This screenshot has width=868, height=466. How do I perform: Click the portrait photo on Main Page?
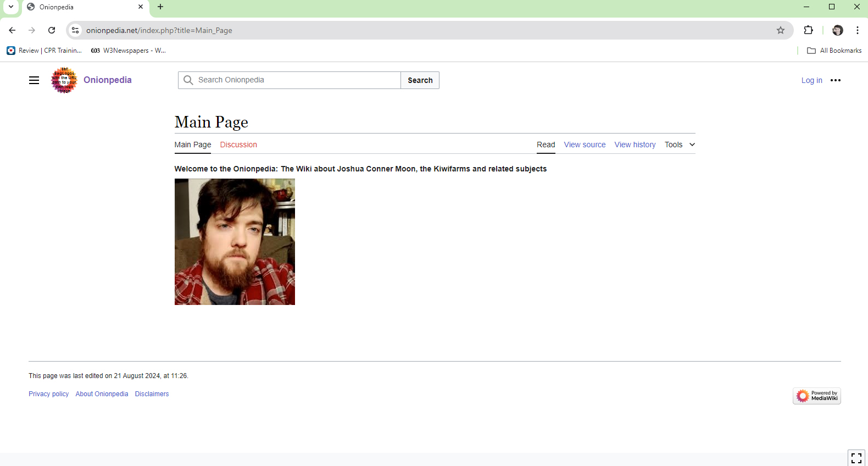click(x=235, y=242)
